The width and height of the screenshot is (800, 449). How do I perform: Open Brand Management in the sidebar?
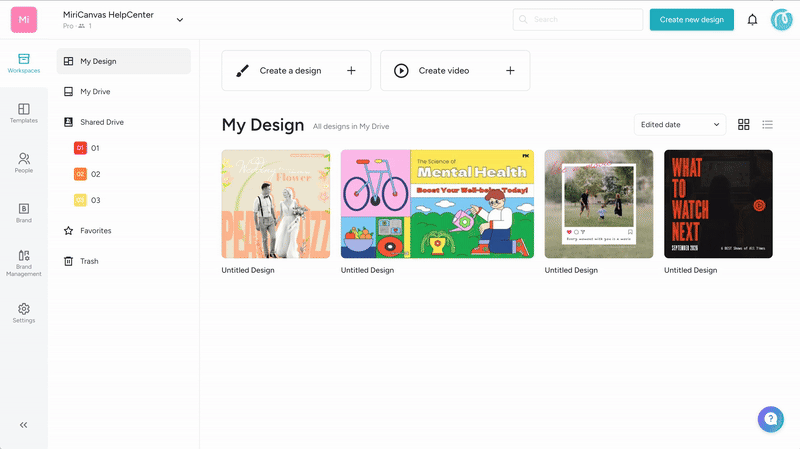(x=23, y=263)
